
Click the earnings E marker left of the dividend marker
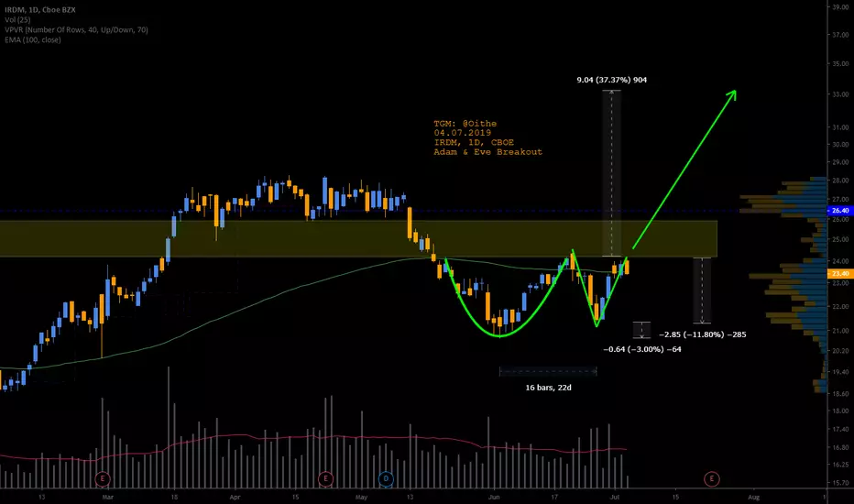[x=325, y=479]
